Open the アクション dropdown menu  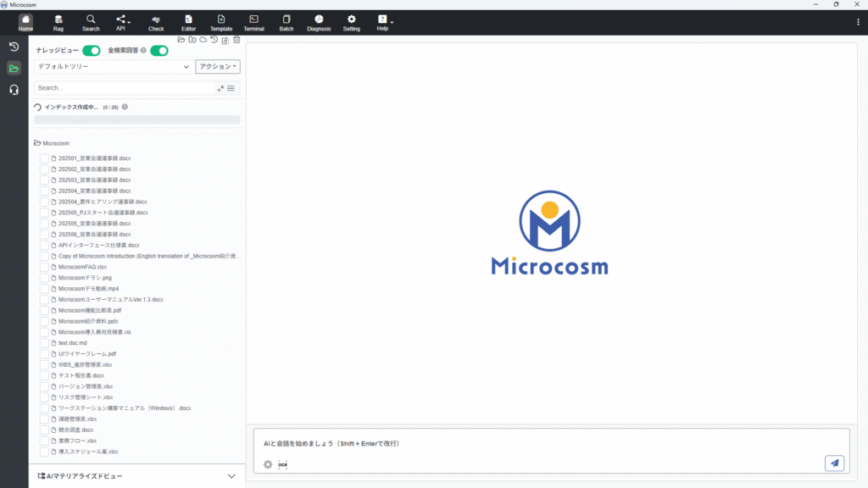[x=218, y=66]
